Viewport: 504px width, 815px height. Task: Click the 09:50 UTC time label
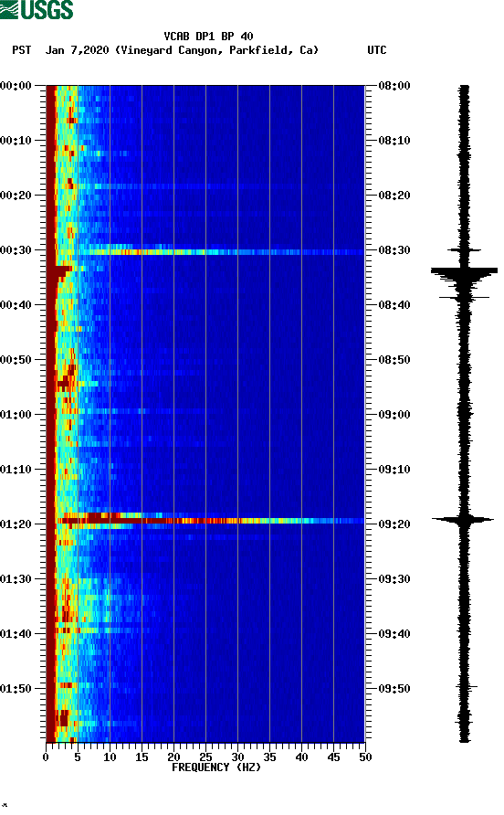394,689
